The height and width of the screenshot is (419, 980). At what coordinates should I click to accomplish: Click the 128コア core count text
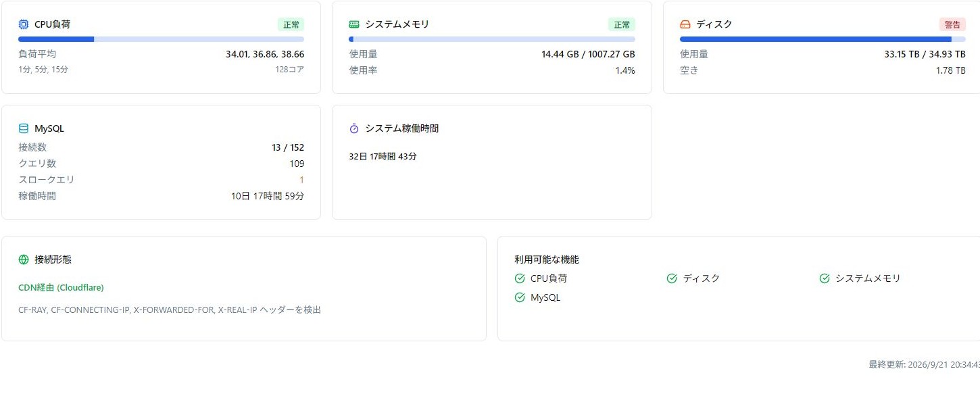click(290, 70)
